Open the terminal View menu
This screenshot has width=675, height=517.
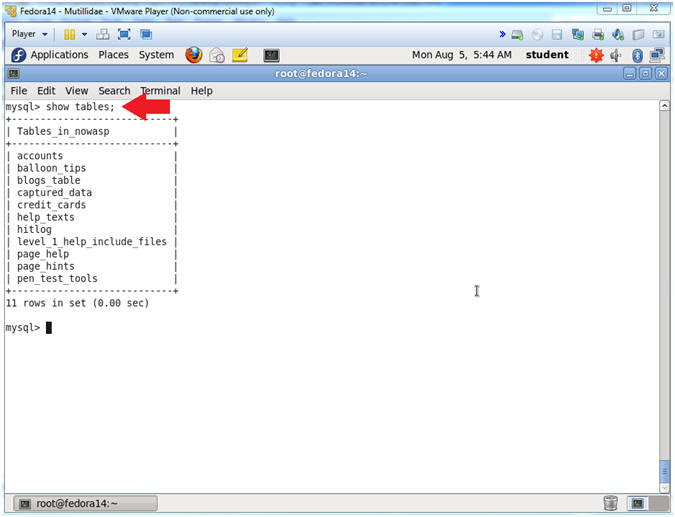point(77,91)
